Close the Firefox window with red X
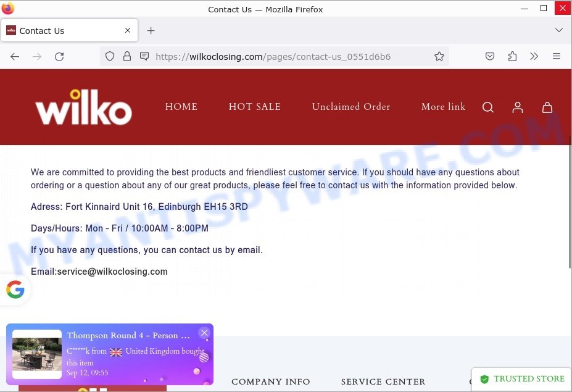This screenshot has width=572, height=392. coord(562,8)
